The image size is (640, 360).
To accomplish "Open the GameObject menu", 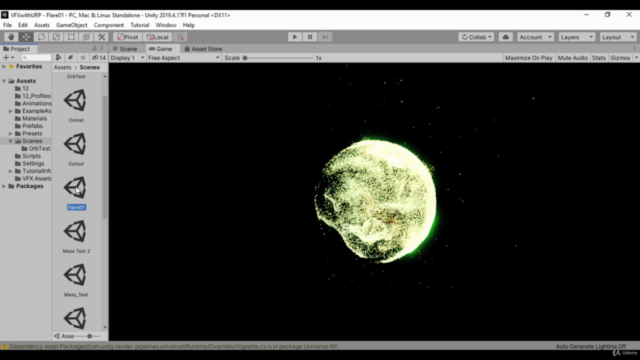I will point(71,25).
